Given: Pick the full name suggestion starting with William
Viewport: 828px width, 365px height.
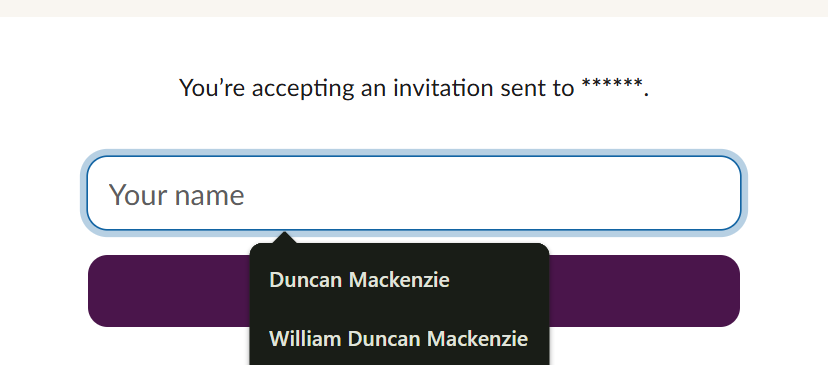Looking at the screenshot, I should [399, 338].
